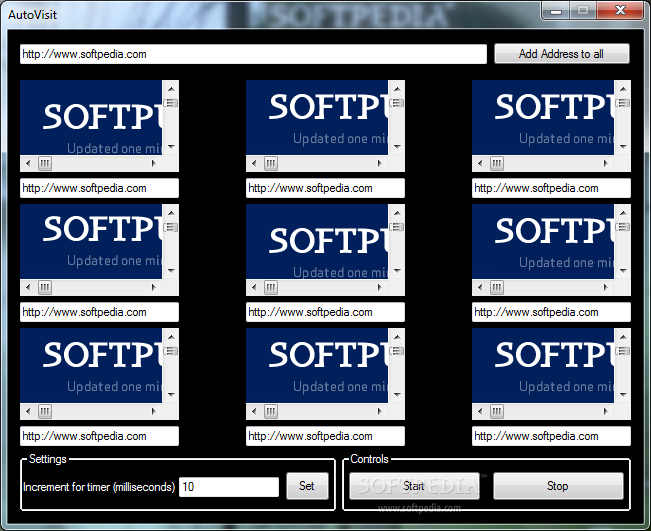This screenshot has width=651, height=531.
Task: Click scroll-right arrow of bottom-left preview
Action: coord(154,411)
